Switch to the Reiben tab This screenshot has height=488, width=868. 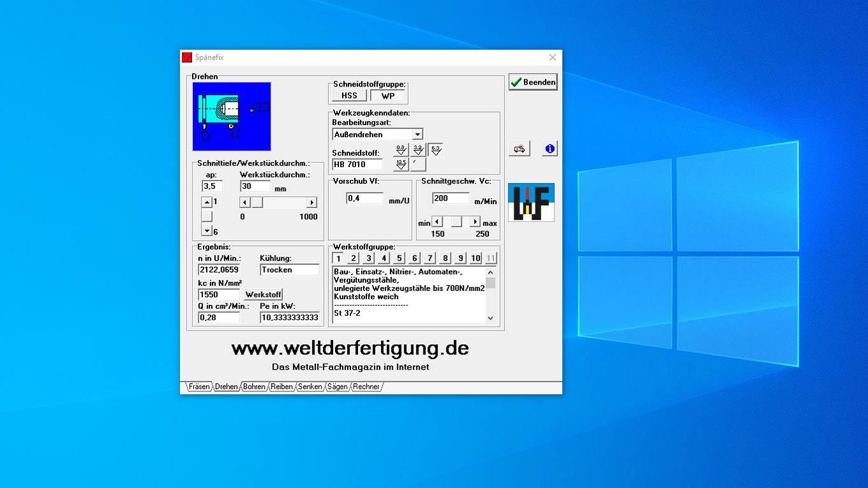point(282,386)
